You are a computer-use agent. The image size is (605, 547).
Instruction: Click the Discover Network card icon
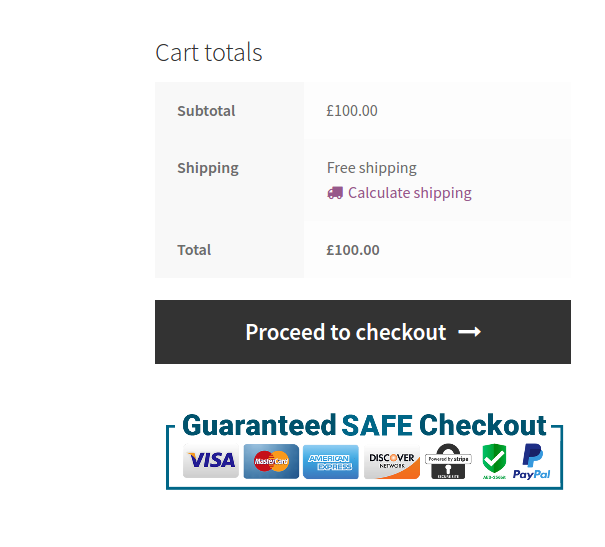click(391, 461)
